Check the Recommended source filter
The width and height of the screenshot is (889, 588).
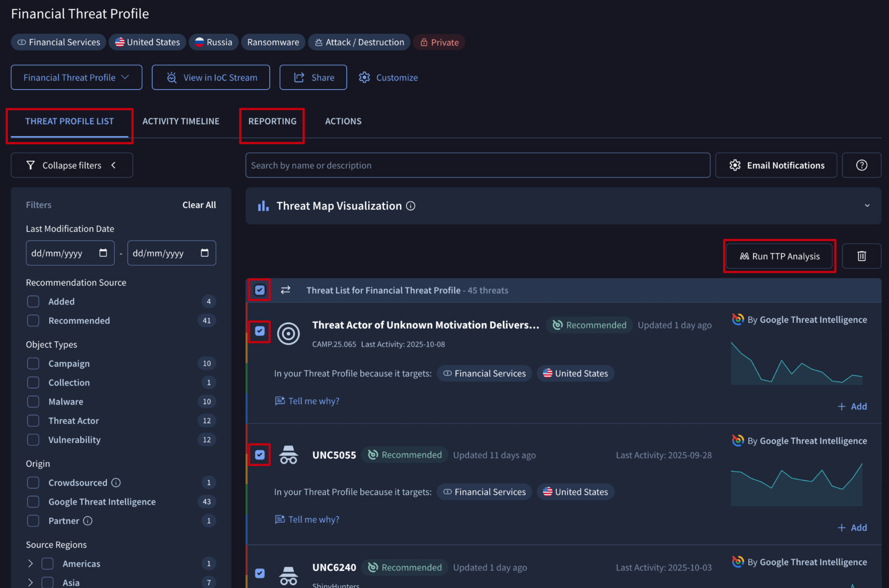point(33,321)
